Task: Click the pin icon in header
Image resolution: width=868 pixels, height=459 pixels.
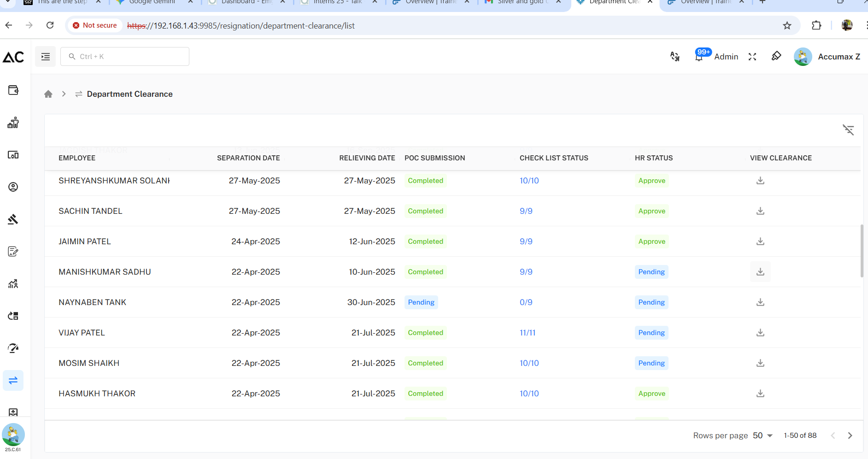Action: (x=776, y=56)
